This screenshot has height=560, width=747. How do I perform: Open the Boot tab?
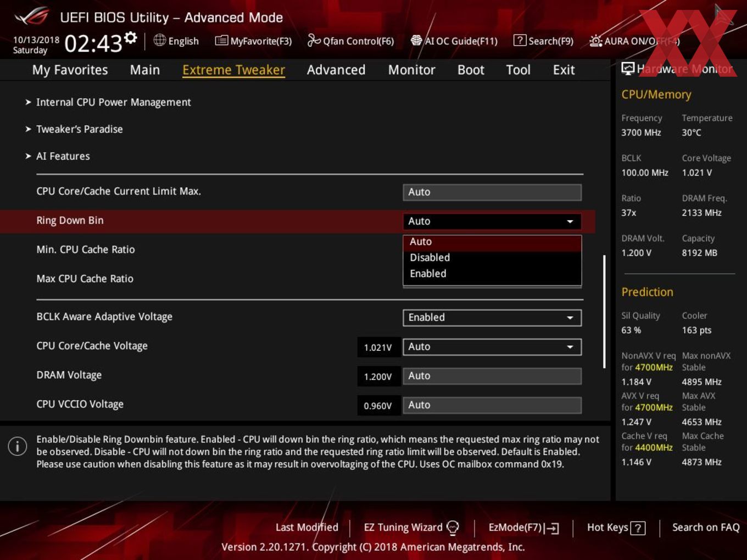click(x=471, y=70)
